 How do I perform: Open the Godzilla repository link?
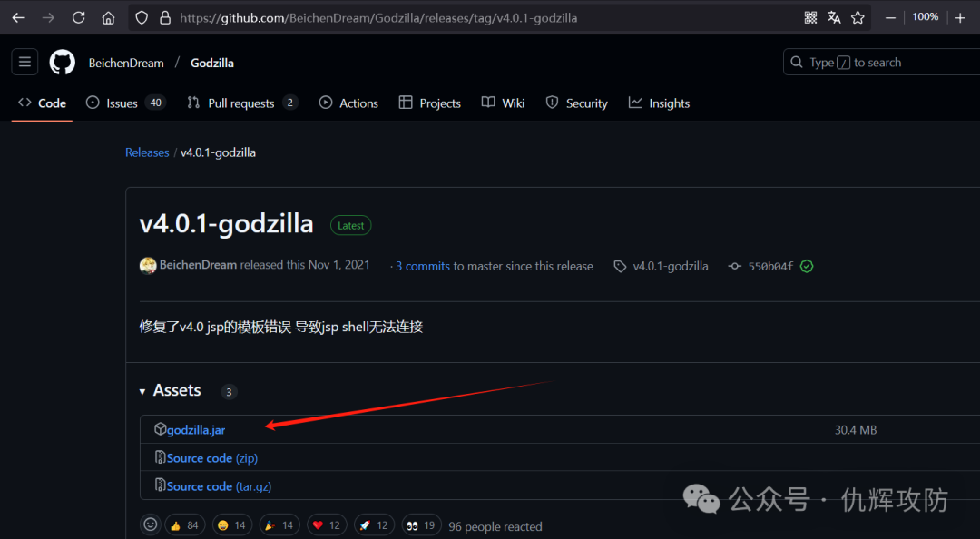[x=211, y=63]
